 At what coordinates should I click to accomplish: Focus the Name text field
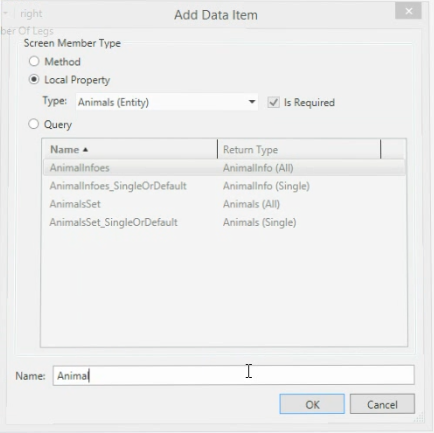tap(233, 375)
